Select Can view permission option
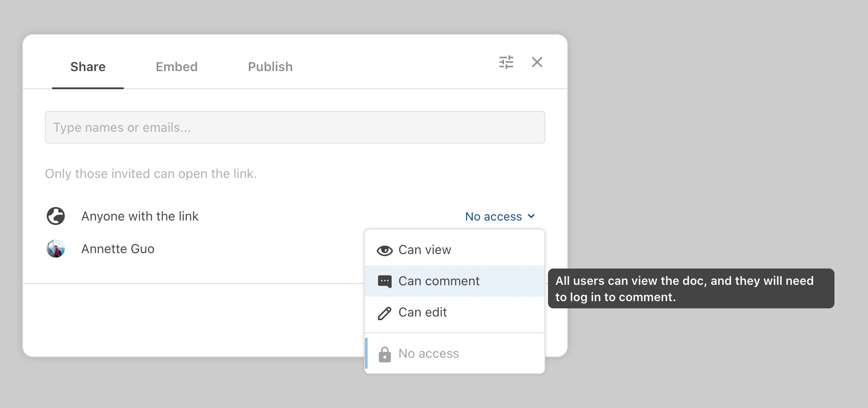This screenshot has width=868, height=408. (425, 250)
